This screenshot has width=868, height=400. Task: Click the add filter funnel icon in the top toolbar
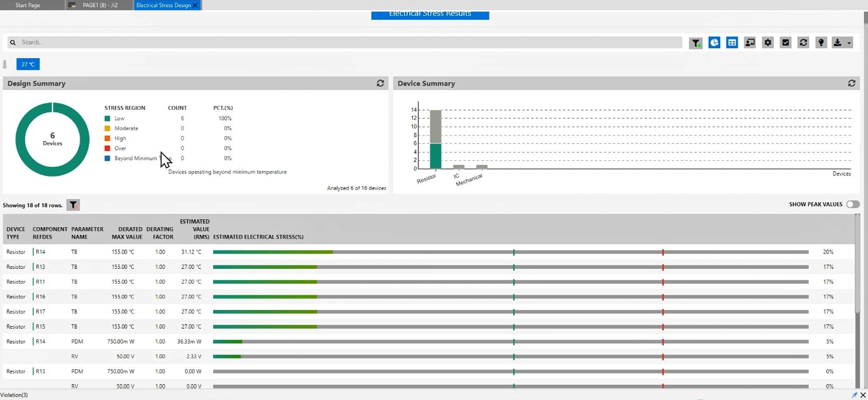(x=696, y=43)
